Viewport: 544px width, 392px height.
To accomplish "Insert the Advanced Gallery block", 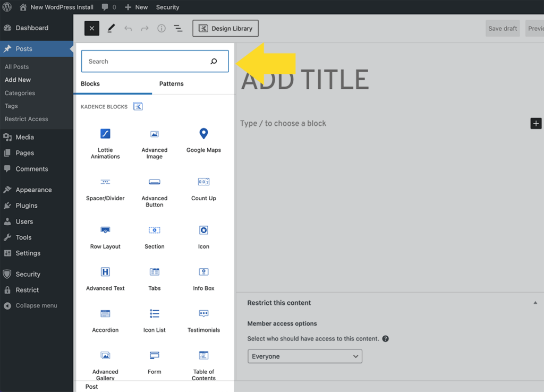I will [x=105, y=365].
